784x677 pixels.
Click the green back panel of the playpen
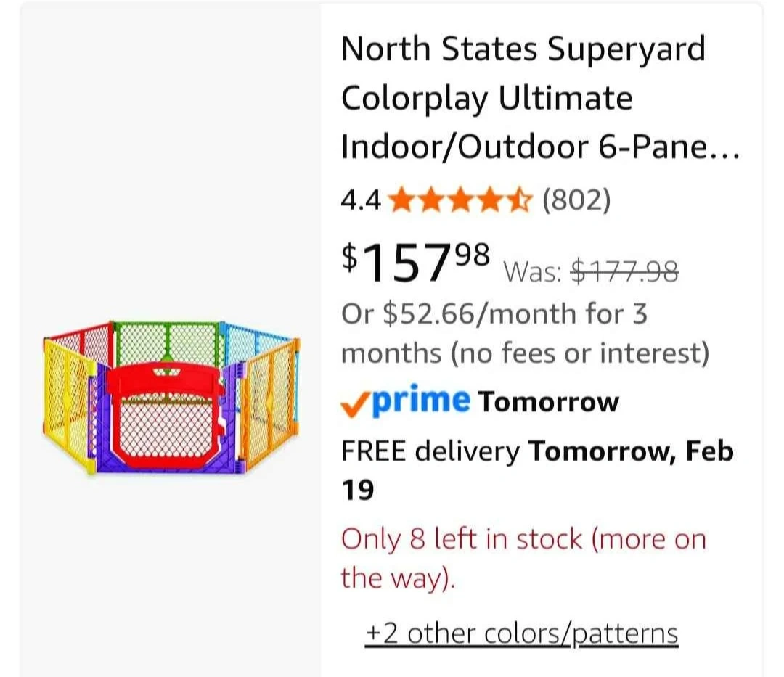tap(167, 345)
